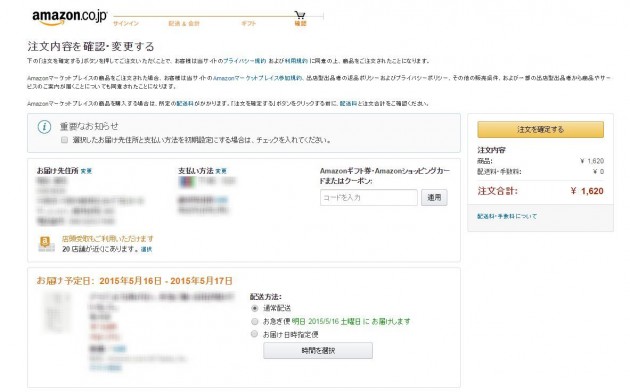Click the ギフト progress step
The height and width of the screenshot is (392, 630).
[248, 23]
